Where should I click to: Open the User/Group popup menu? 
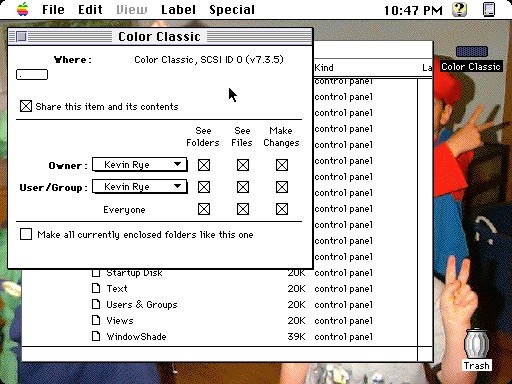pos(140,187)
